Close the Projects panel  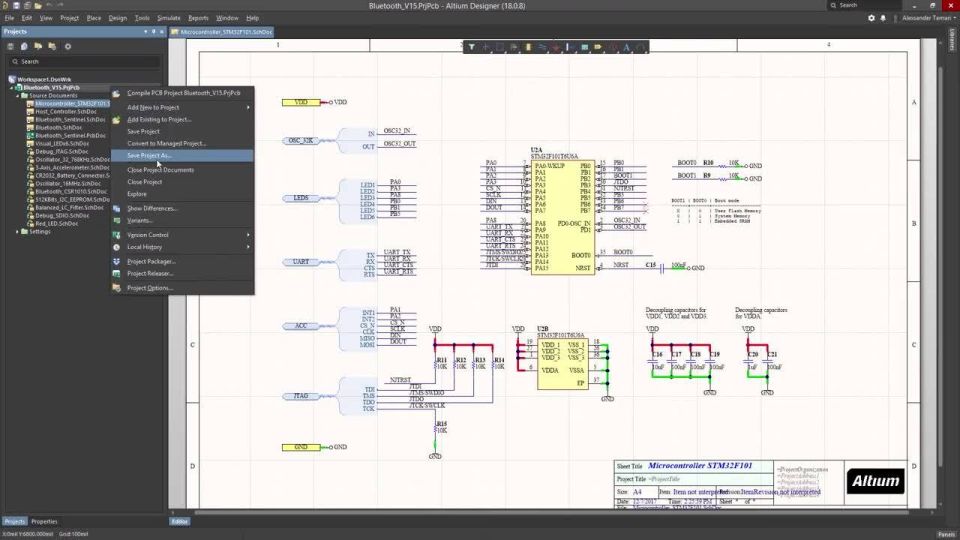pos(162,31)
